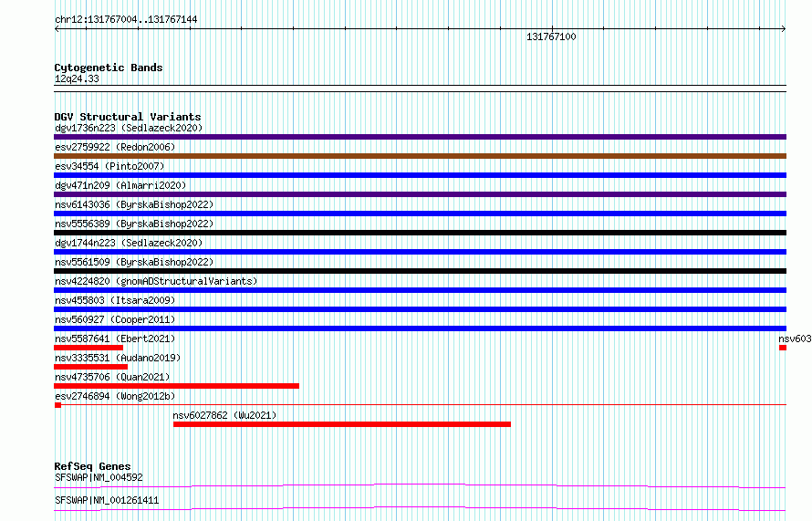Viewport: 812px width, 521px height.
Task: Select the blue bar under nsv455803
Action: pyautogui.click(x=420, y=309)
